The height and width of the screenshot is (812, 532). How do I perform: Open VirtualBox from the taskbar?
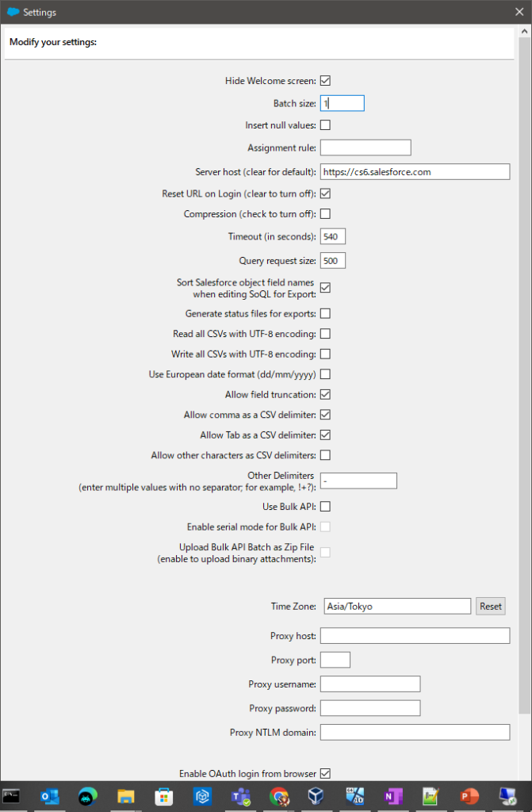pyautogui.click(x=316, y=796)
